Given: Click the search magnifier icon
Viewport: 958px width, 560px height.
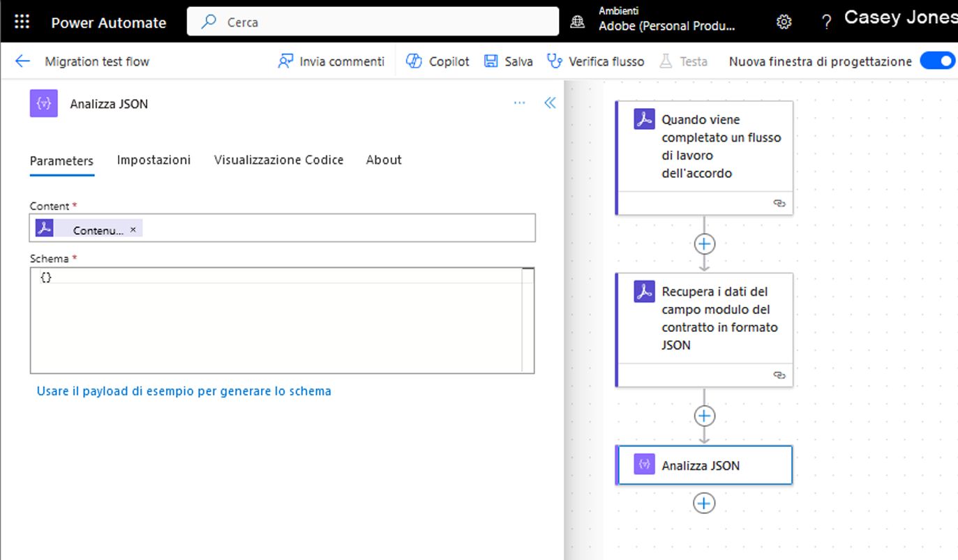Looking at the screenshot, I should coord(208,22).
